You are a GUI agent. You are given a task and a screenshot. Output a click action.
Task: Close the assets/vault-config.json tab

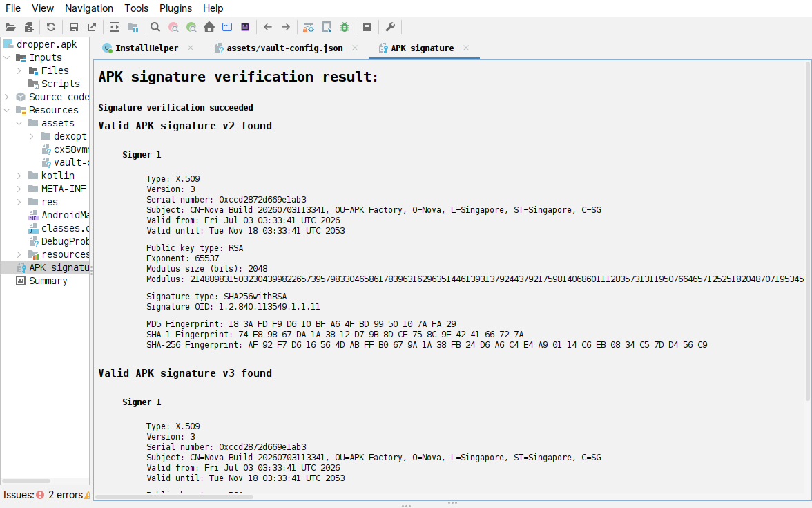pyautogui.click(x=355, y=48)
